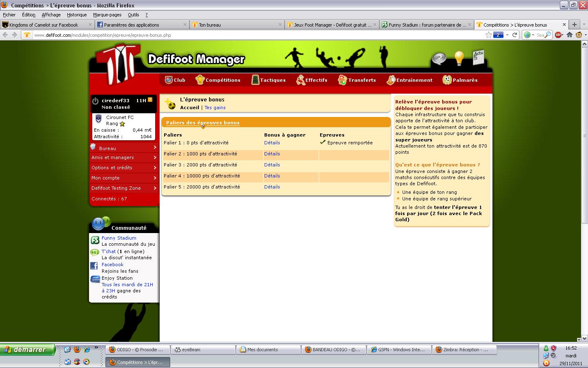Click the power icon beside cirederf33

point(95,101)
